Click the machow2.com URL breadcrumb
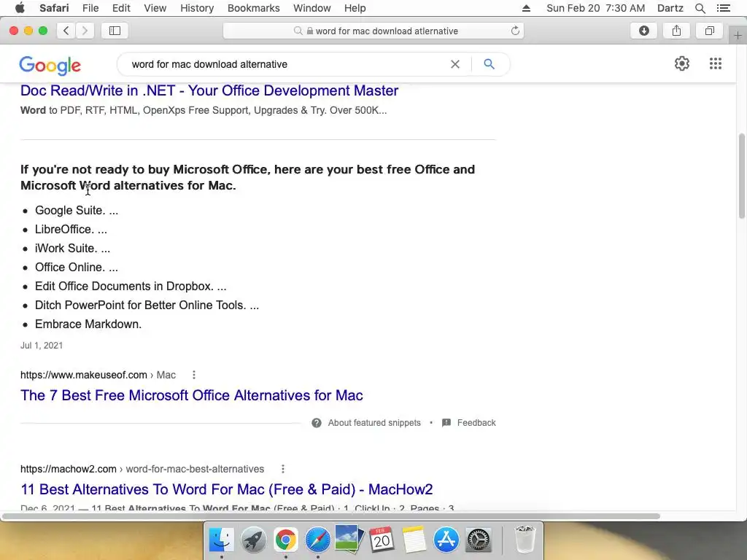This screenshot has width=747, height=560. 142,469
